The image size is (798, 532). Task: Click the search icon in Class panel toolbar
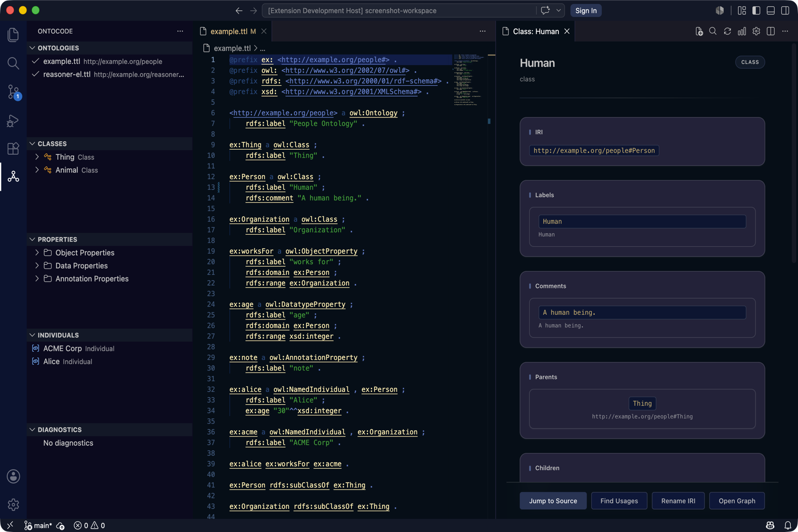(x=713, y=32)
